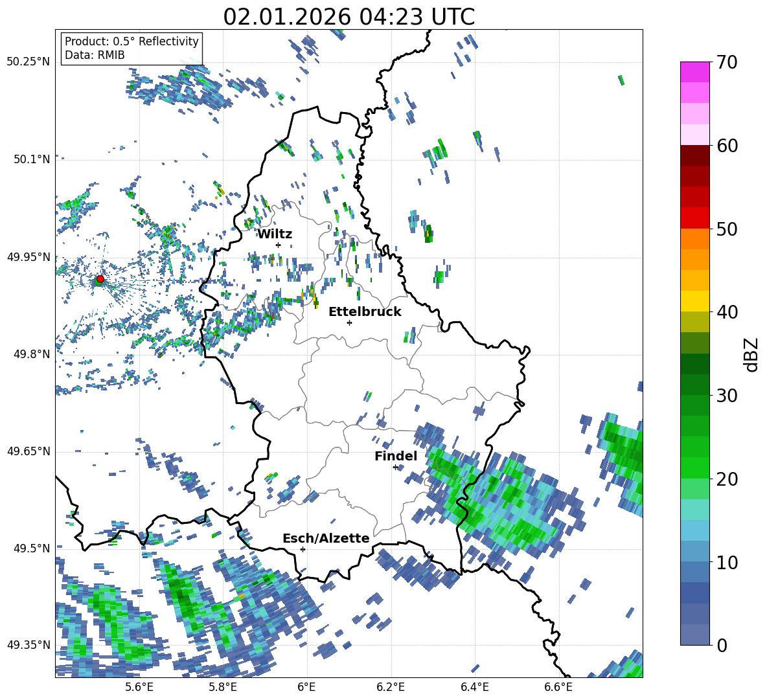The width and height of the screenshot is (767, 700).
Task: Click the colorbar tick label 60
Action: click(x=727, y=146)
